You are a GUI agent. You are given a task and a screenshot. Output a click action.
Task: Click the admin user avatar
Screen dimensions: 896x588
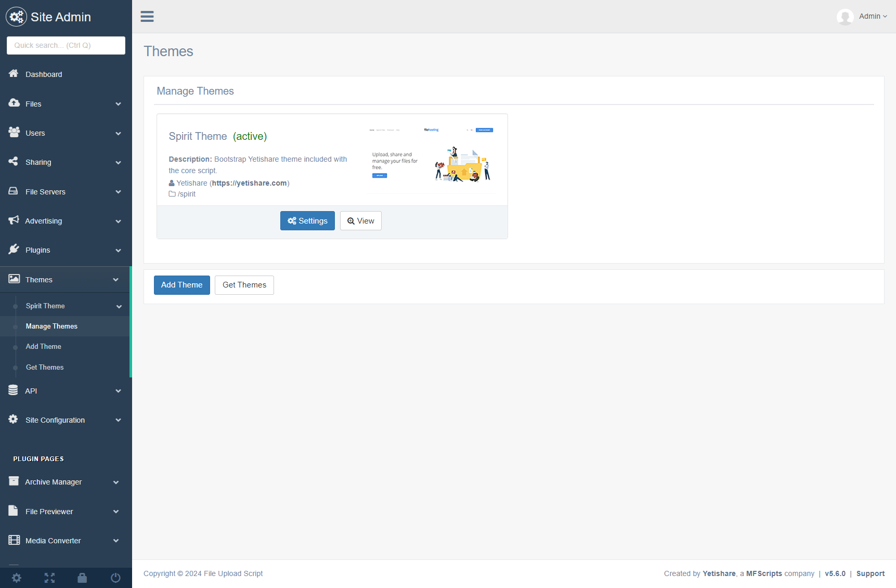coord(845,17)
